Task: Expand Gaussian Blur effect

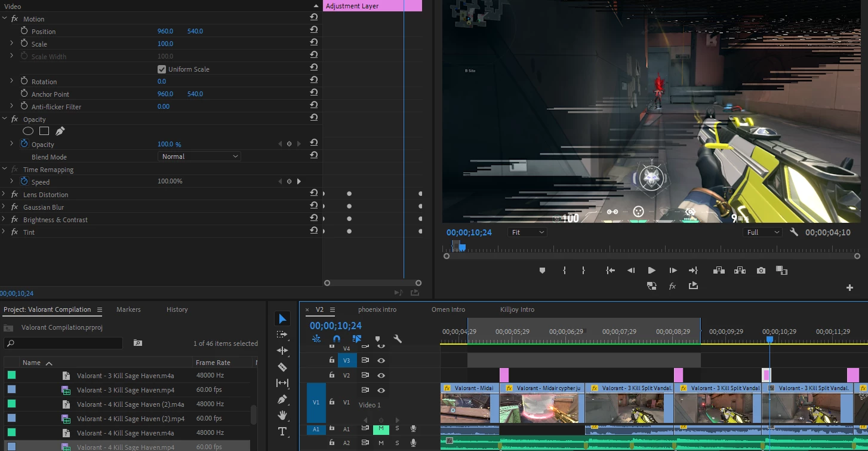Action: (4, 207)
